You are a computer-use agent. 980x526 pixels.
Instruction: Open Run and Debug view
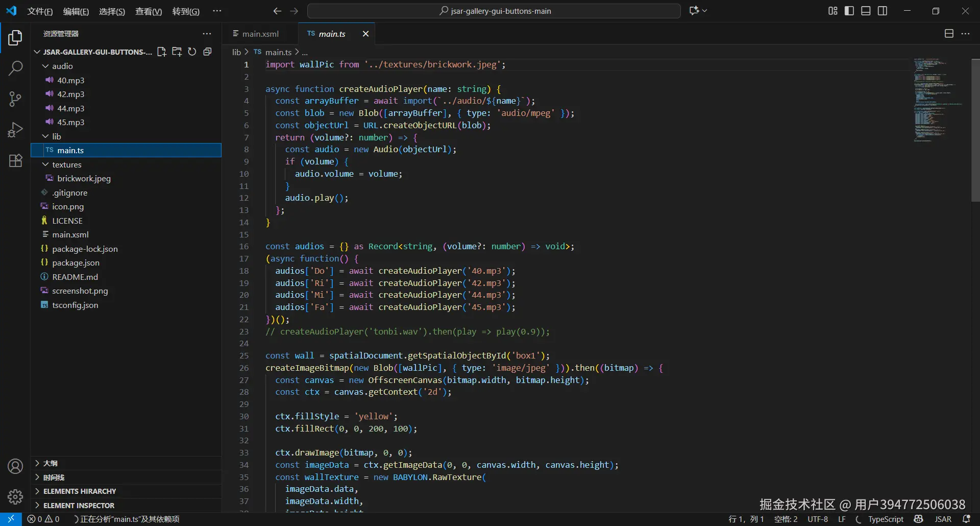pyautogui.click(x=15, y=130)
